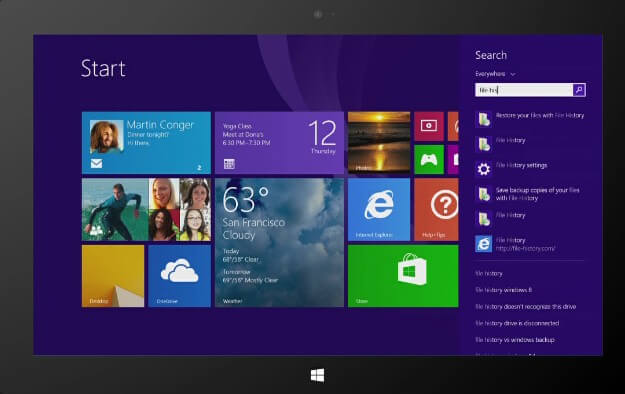Viewport: 625px width, 394px height.
Task: Choose 'file history vs windows backup' suggestion
Action: coord(515,340)
